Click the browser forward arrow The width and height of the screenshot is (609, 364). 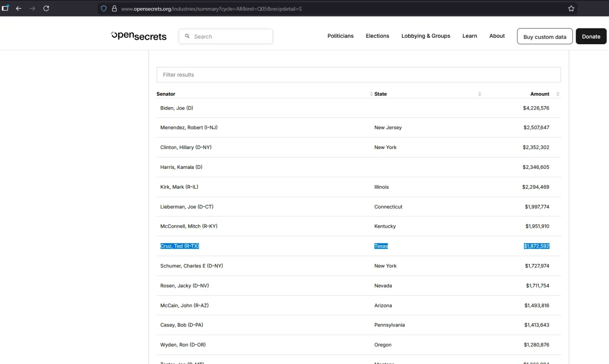point(32,9)
